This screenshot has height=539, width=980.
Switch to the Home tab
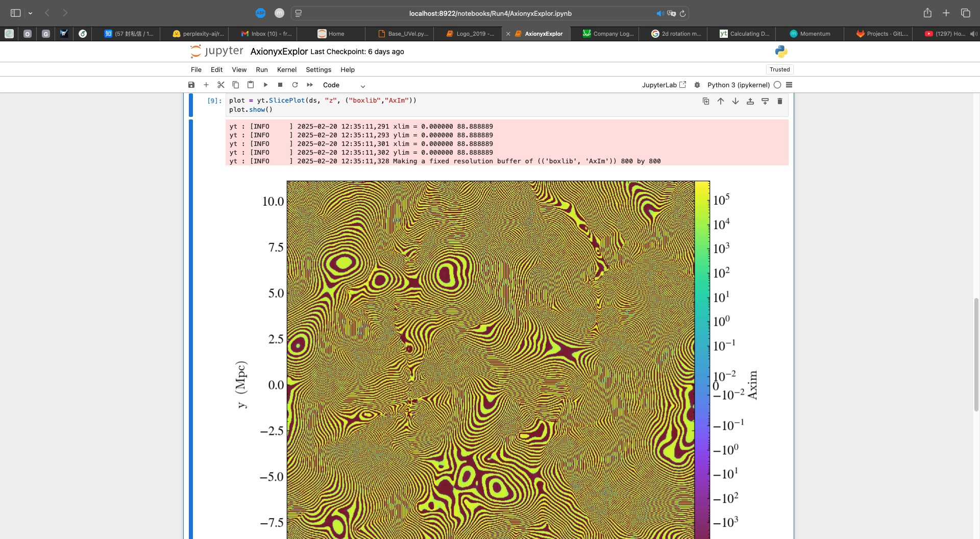tap(331, 34)
